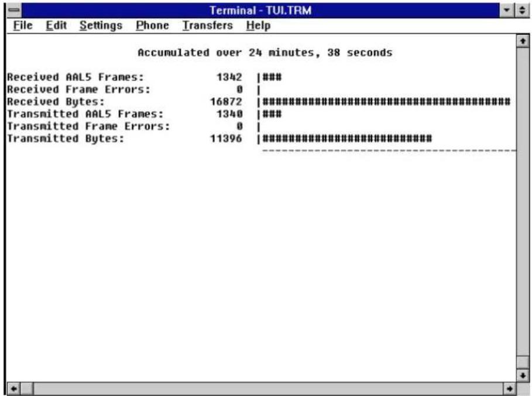The height and width of the screenshot is (396, 532).
Task: Click the horizontal scrollbar left arrow
Action: click(14, 388)
